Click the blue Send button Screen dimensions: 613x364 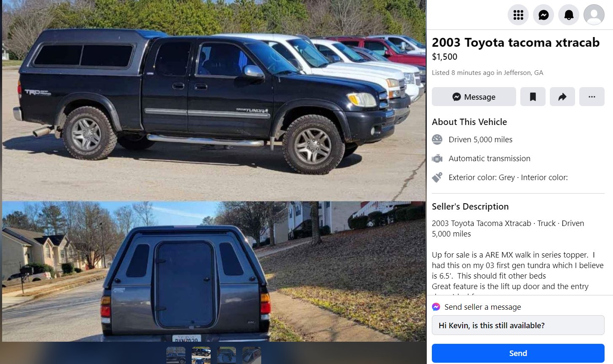pos(518,353)
